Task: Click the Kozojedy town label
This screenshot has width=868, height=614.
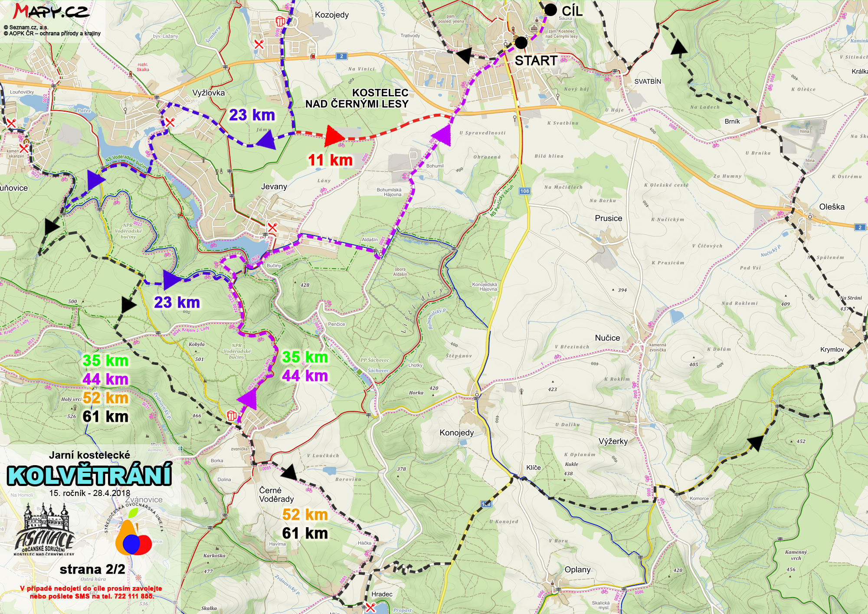Action: 332,15
